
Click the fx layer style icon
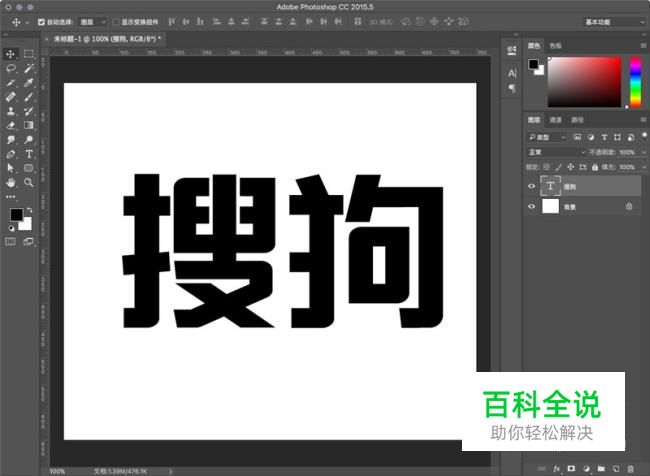557,469
